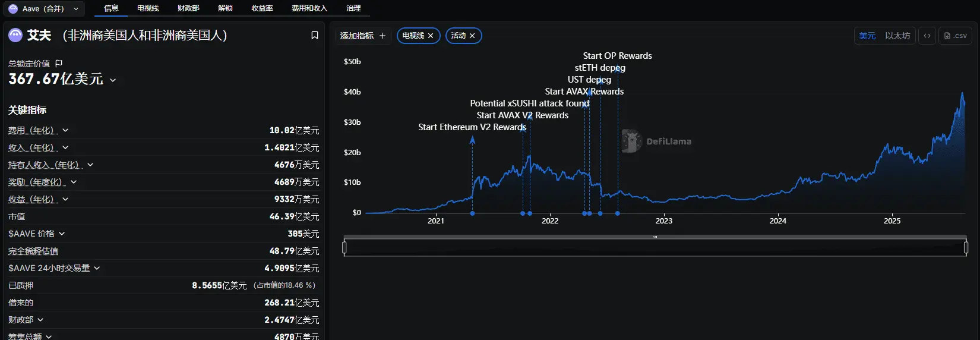Download the chart data as .csv
Viewport: 980px width, 340px height.
(x=955, y=36)
